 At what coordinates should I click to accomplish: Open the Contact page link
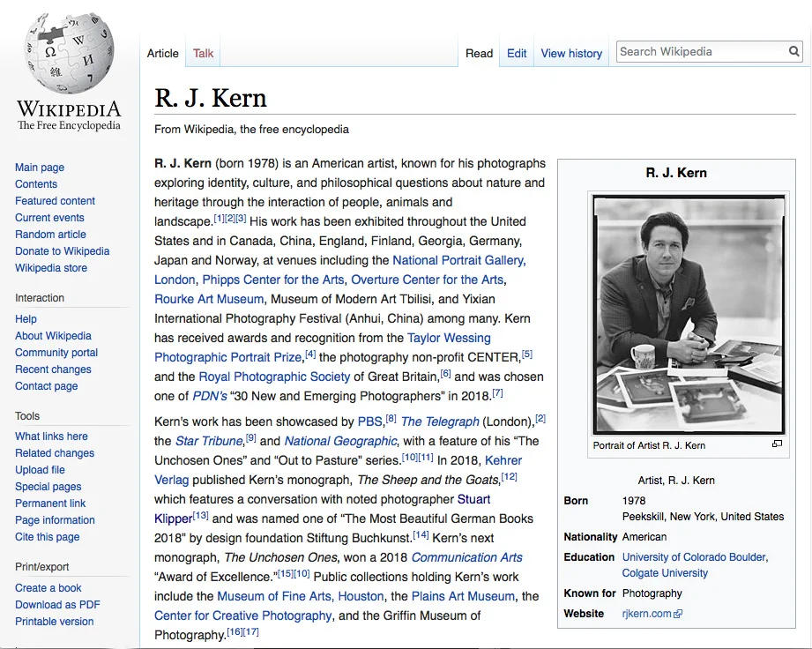coord(46,386)
